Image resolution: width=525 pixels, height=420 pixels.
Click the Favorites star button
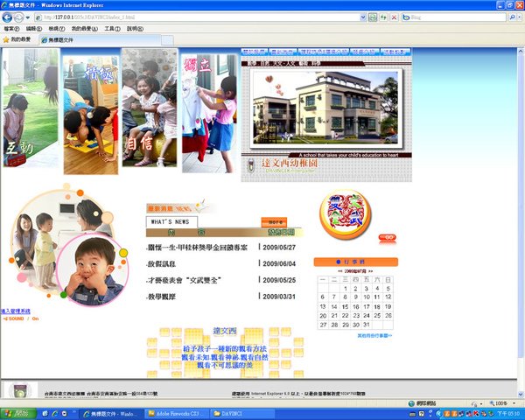[x=17, y=39]
